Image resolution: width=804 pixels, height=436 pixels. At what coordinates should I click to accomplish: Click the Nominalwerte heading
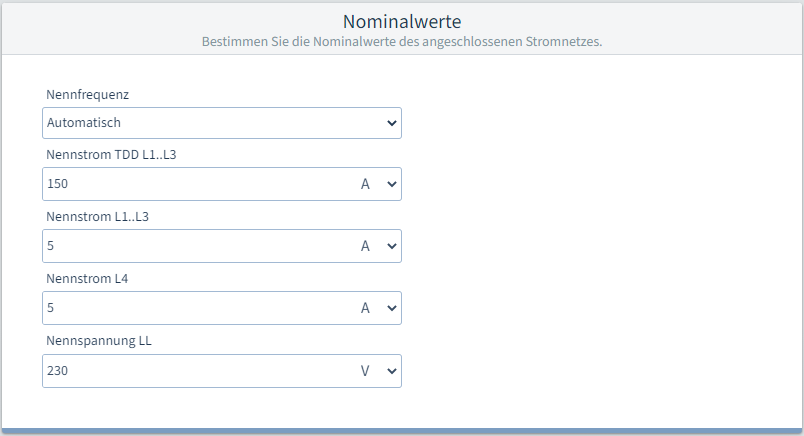click(402, 20)
